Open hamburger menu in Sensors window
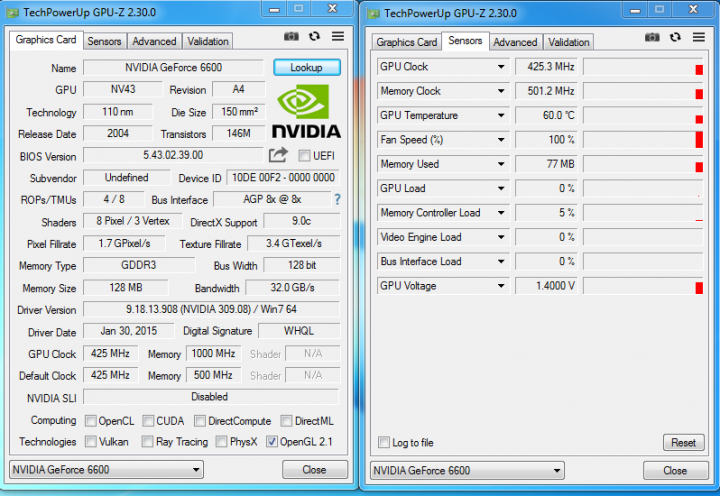The height and width of the screenshot is (496, 720). [699, 37]
